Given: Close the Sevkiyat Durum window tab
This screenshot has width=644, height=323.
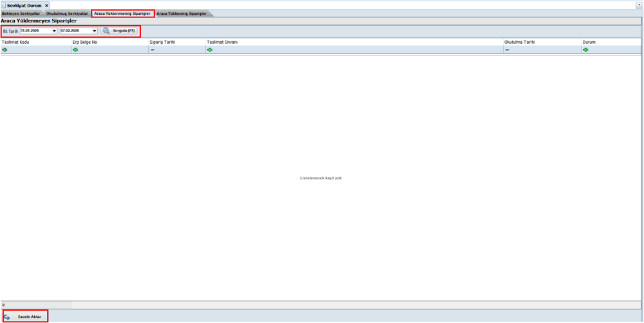Looking at the screenshot, I should click(x=46, y=6).
